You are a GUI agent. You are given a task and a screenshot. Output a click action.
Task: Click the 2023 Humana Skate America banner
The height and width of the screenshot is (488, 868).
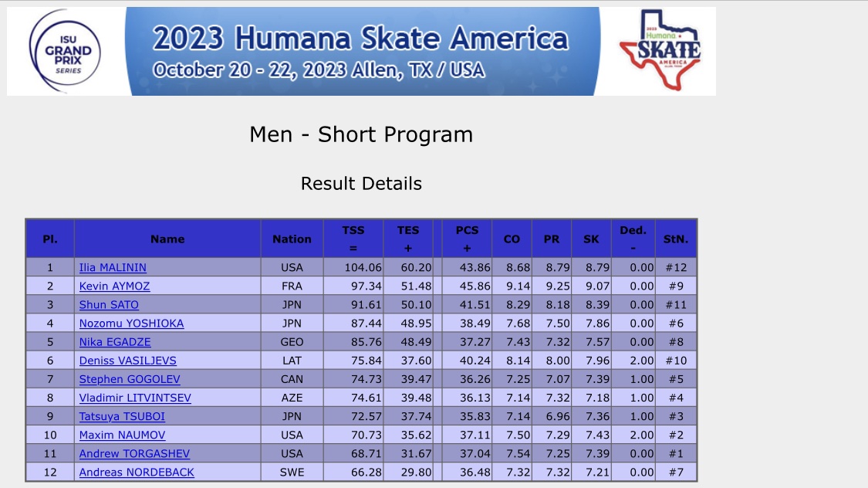361,51
